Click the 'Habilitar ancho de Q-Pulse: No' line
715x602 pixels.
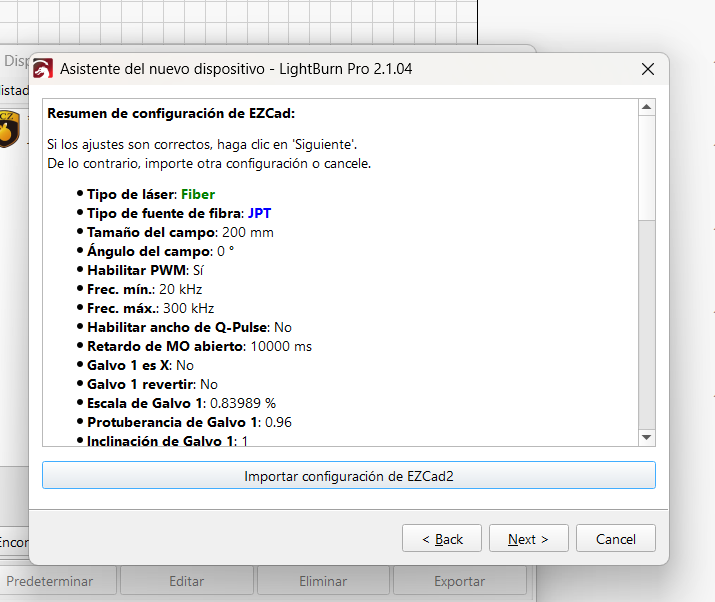pyautogui.click(x=189, y=327)
